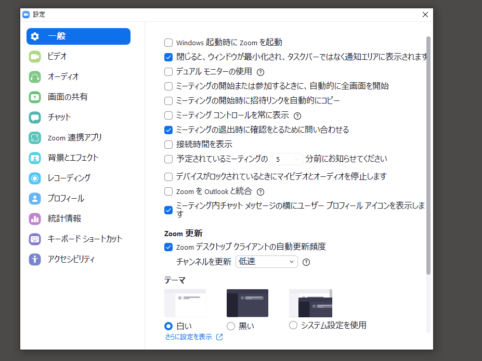Check stop video and audio when device locked

pos(168,176)
